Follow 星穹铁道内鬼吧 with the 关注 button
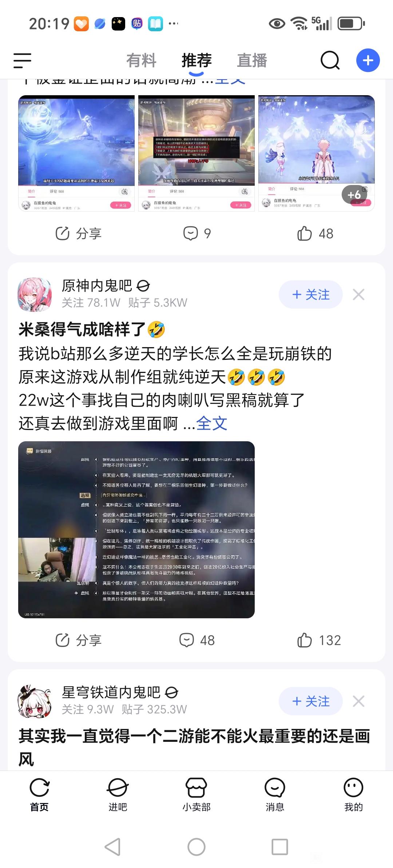Viewport: 393px width, 868px height. 311,701
